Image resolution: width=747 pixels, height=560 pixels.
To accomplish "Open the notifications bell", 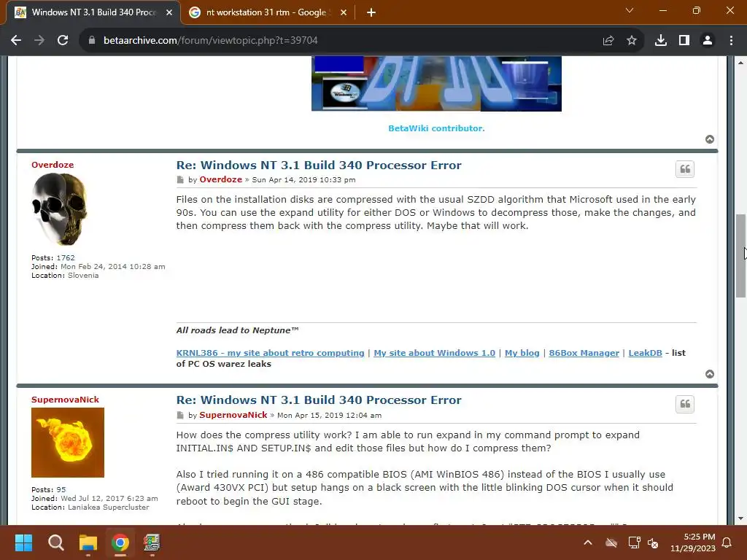I will coord(727,542).
